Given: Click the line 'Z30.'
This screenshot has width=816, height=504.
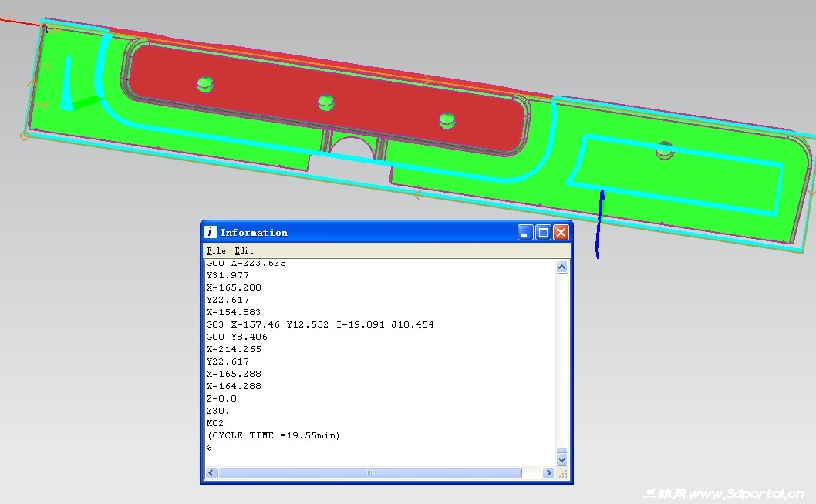Looking at the screenshot, I should (x=217, y=411).
